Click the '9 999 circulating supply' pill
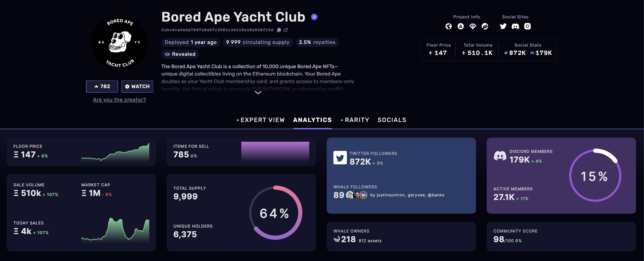 pyautogui.click(x=257, y=42)
